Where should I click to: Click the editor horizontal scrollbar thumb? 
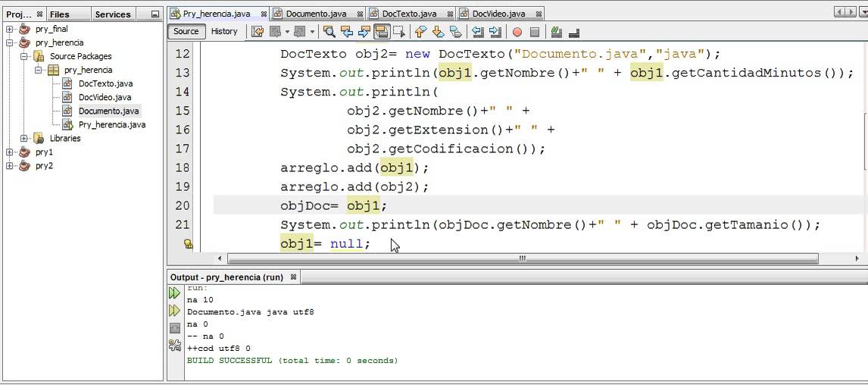523,258
